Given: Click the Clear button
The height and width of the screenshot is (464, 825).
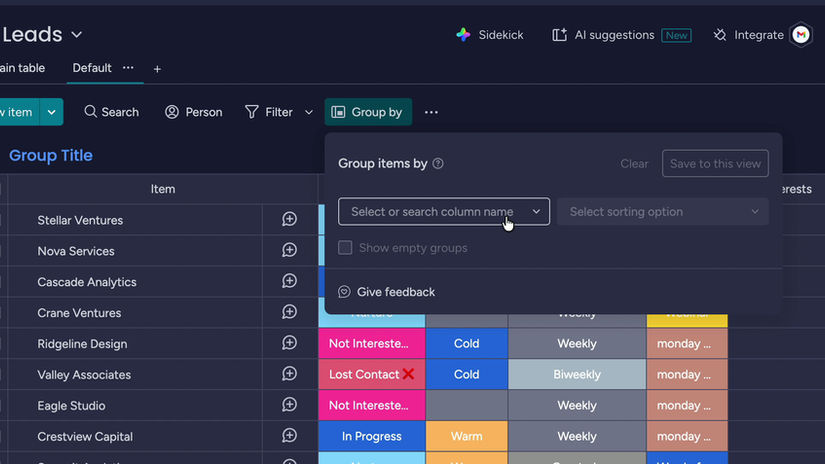Looking at the screenshot, I should coord(634,164).
